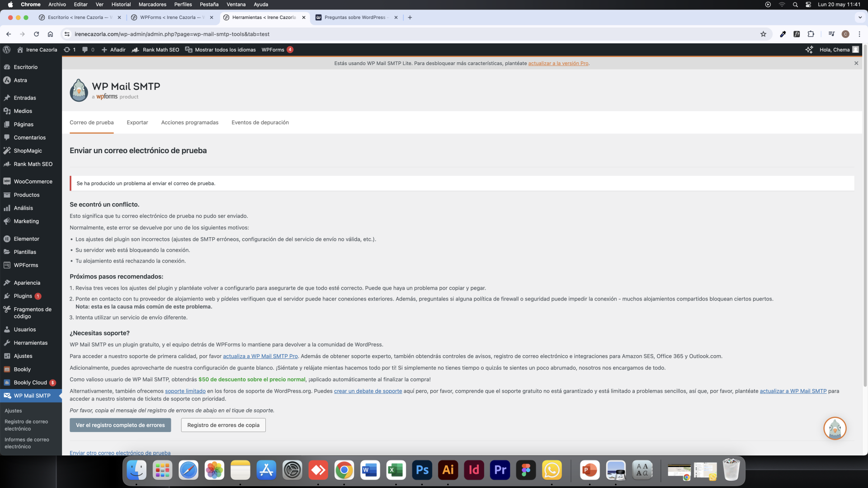Select the Correo de prueba tab

coord(91,122)
